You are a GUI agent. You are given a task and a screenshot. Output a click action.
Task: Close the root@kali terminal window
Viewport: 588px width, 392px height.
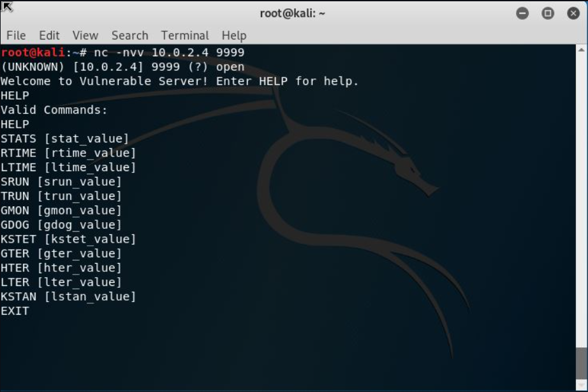click(x=572, y=13)
